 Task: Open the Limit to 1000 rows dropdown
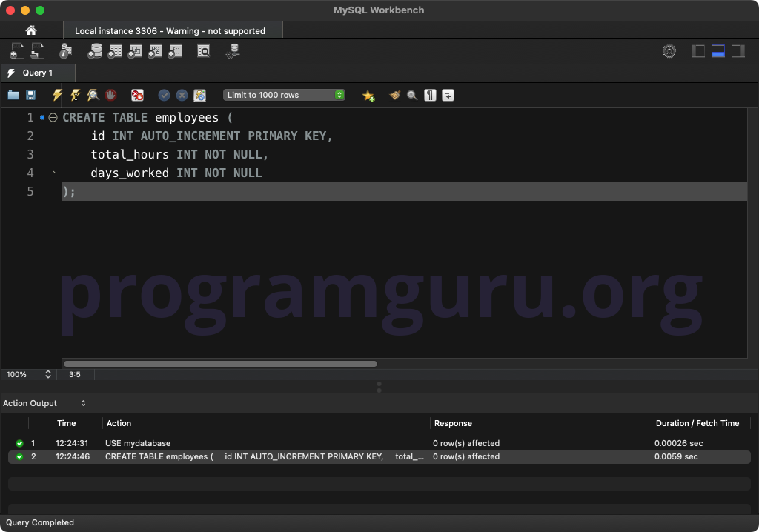pos(284,95)
